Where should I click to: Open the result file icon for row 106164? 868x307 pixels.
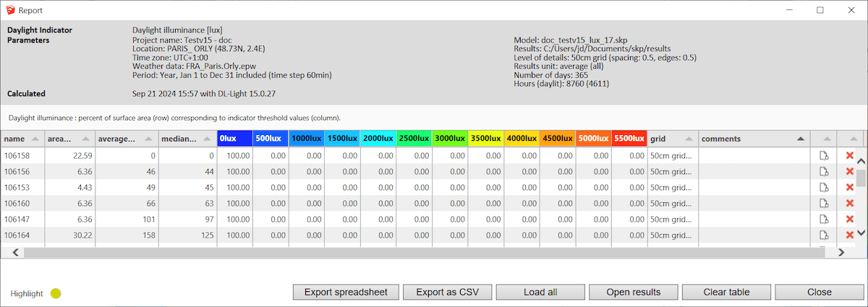tap(823, 235)
